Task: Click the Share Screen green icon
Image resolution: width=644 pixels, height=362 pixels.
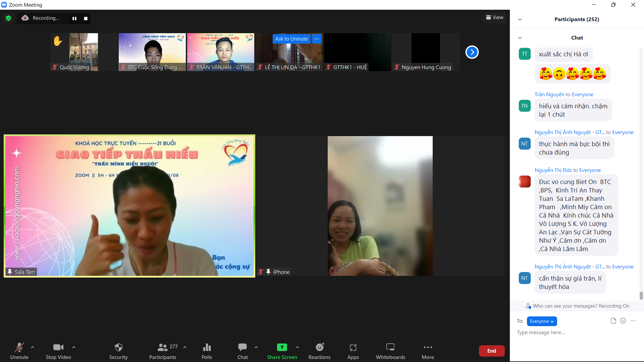Action: [x=282, y=347]
